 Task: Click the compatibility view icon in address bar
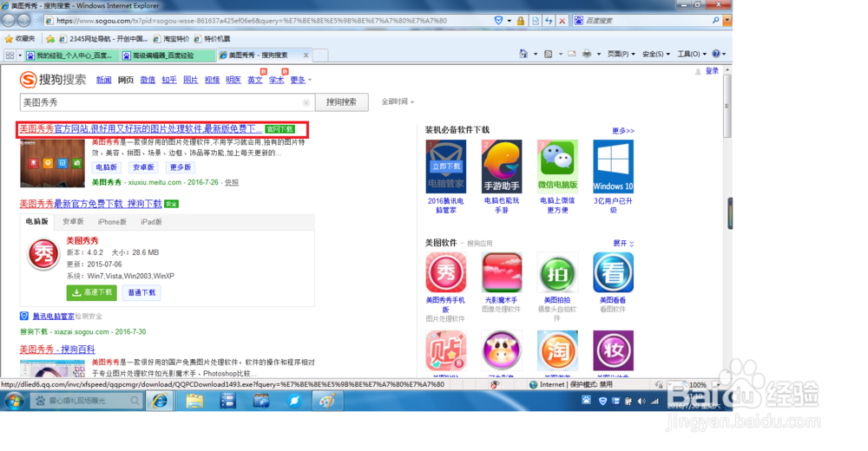tap(536, 21)
